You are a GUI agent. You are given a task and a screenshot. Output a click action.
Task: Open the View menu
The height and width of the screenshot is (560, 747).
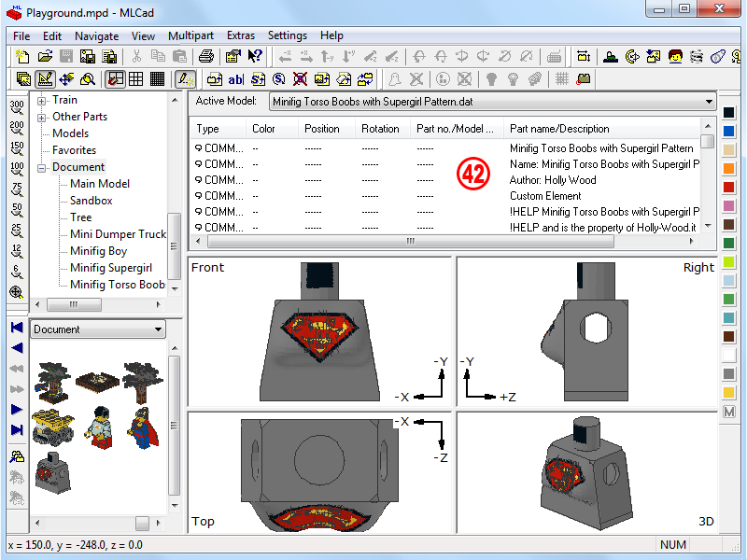tap(143, 35)
